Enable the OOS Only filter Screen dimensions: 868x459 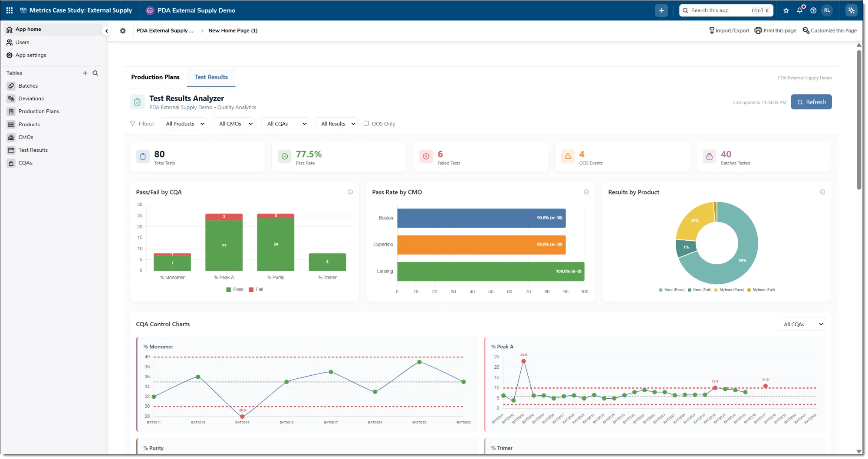coord(367,123)
